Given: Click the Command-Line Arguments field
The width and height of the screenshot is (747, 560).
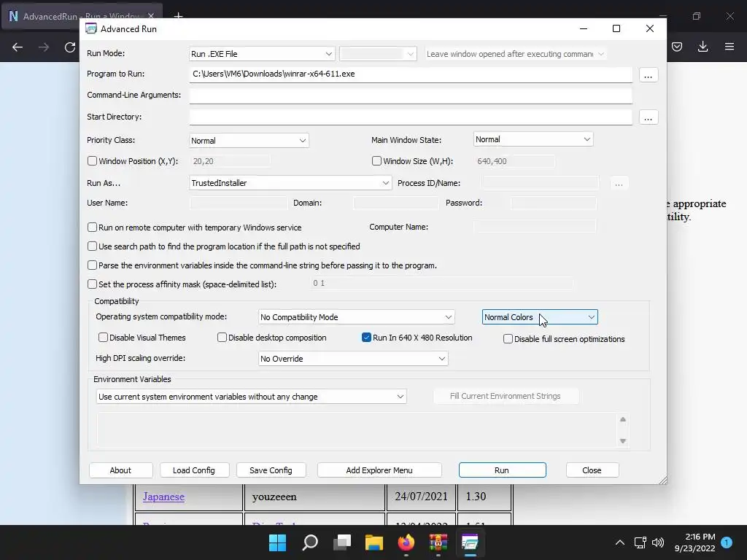Looking at the screenshot, I should coord(411,96).
